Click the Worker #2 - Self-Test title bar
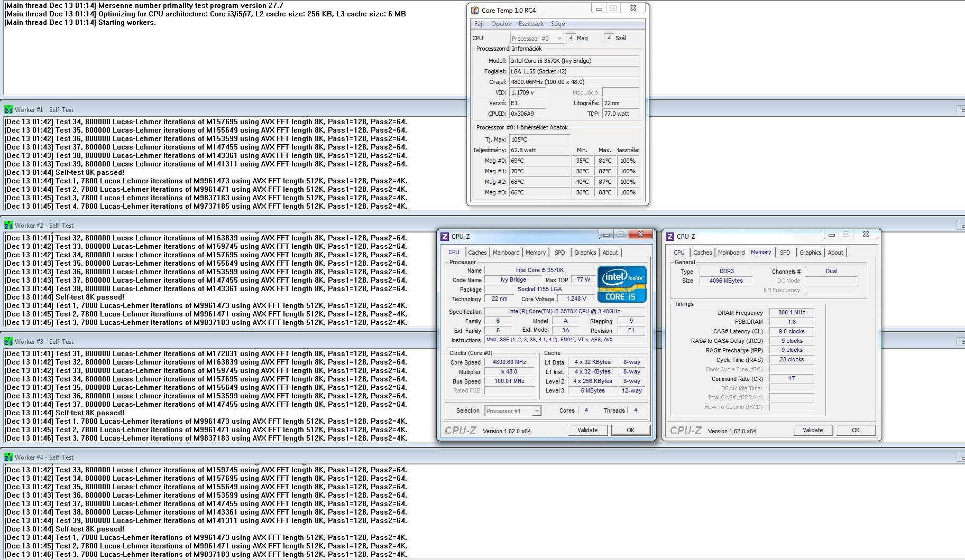965x560 pixels. [x=482, y=226]
